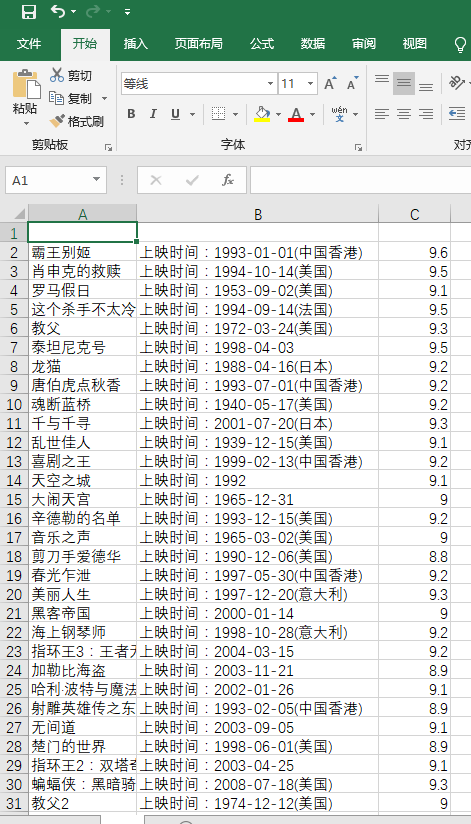Click cell containing 泰坦尼克号
This screenshot has width=471, height=824.
83,347
